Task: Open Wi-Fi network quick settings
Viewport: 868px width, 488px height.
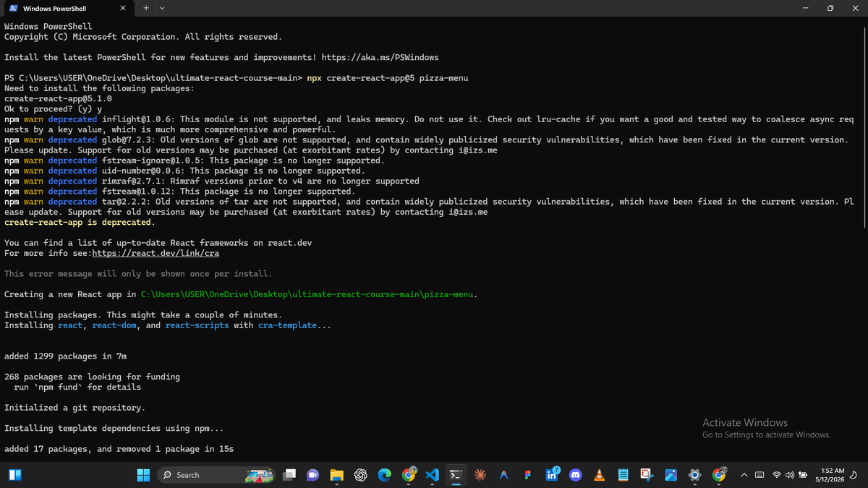Action: coord(777,475)
